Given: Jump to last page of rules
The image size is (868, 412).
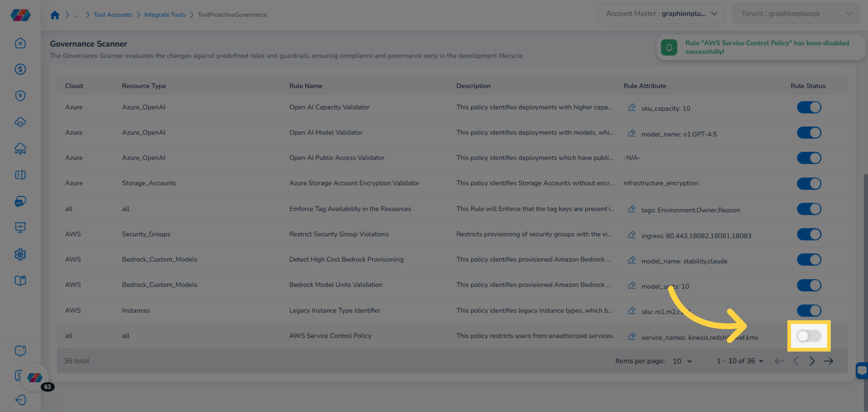Looking at the screenshot, I should pos(829,361).
